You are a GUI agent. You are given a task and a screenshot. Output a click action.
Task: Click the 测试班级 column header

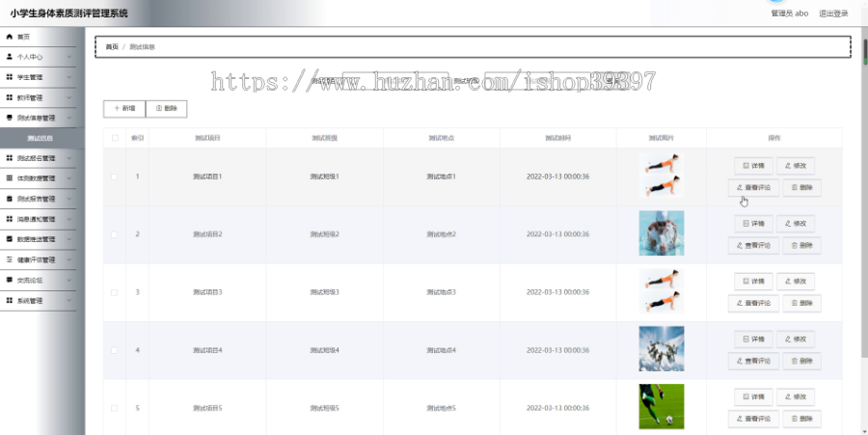click(x=324, y=138)
